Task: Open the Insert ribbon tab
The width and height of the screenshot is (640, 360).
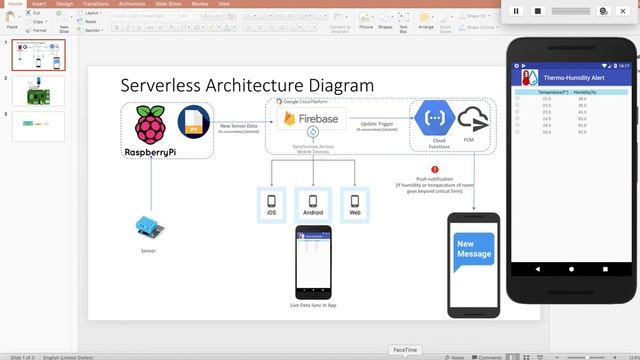Action: (39, 4)
